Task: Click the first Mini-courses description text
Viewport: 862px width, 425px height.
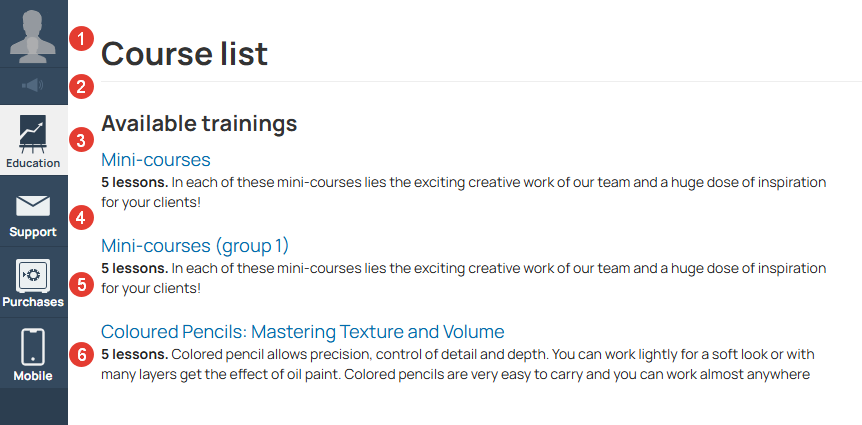Action: 463,192
